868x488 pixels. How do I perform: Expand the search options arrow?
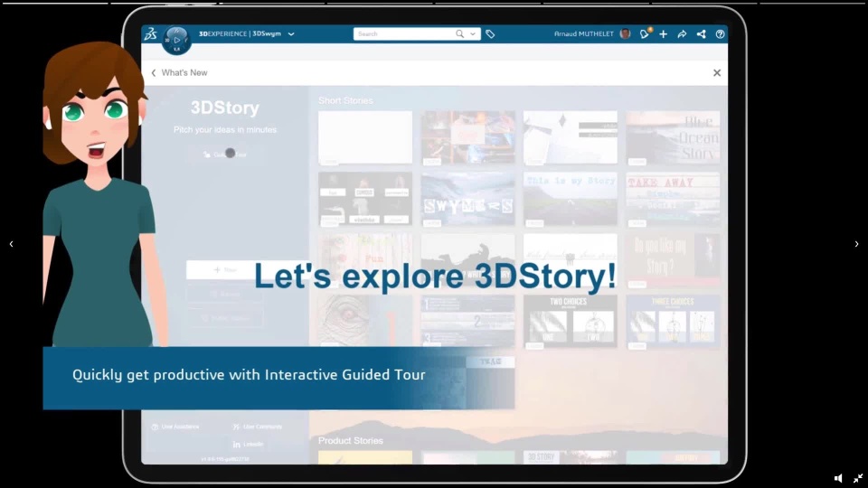tap(473, 33)
